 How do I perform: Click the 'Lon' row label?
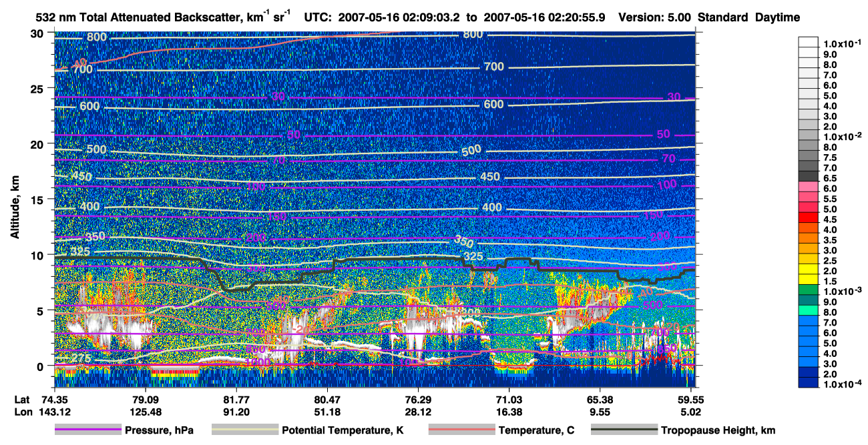coord(23,412)
